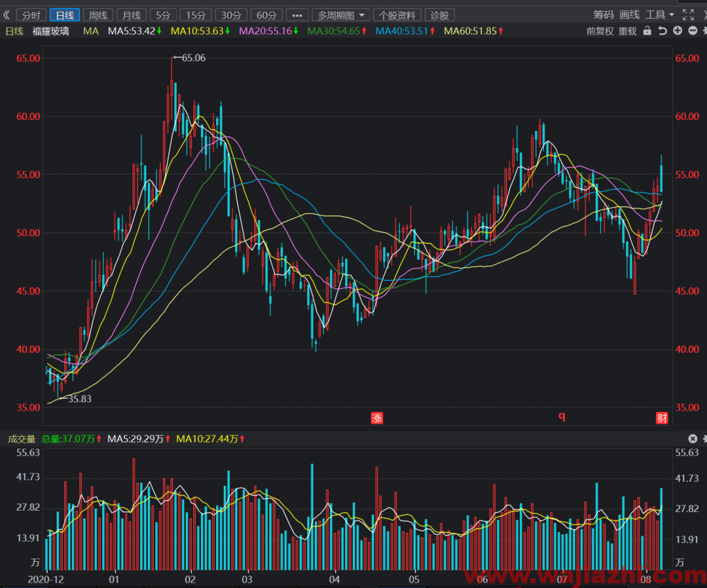Image resolution: width=707 pixels, height=588 pixels.
Task: Select the 15分 period tab
Action: pyautogui.click(x=195, y=15)
